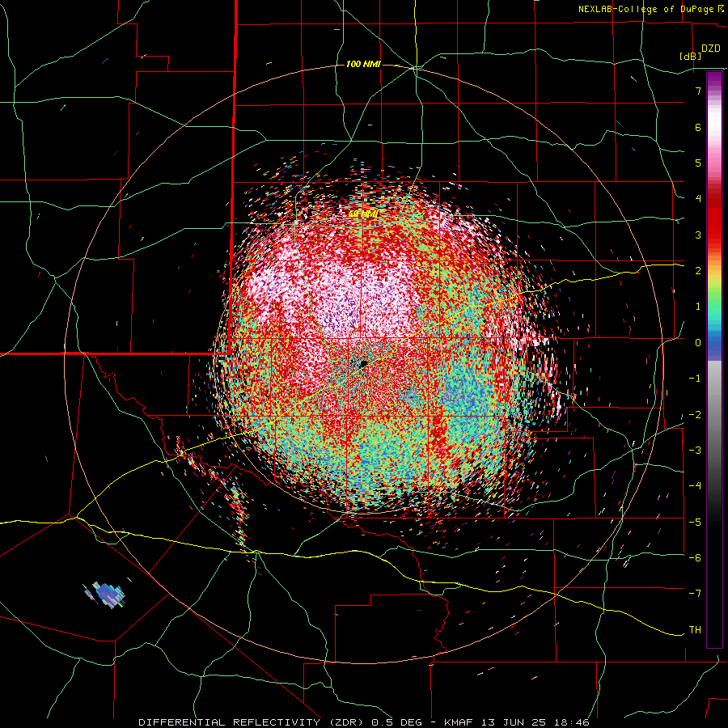Click the 5 value on color scale
The width and height of the screenshot is (728, 728).
(698, 163)
